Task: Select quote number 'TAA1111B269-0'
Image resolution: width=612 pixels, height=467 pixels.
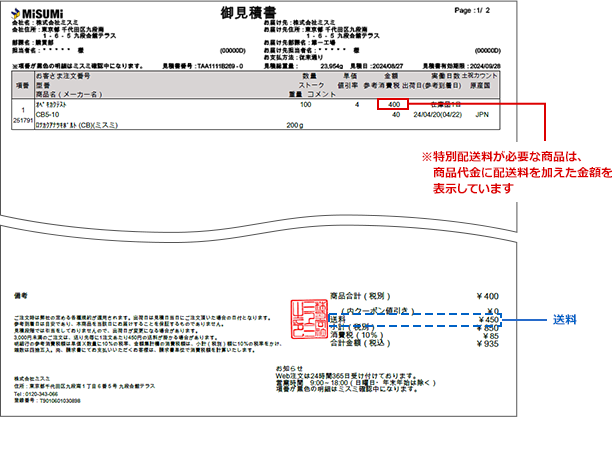Action: [220, 66]
